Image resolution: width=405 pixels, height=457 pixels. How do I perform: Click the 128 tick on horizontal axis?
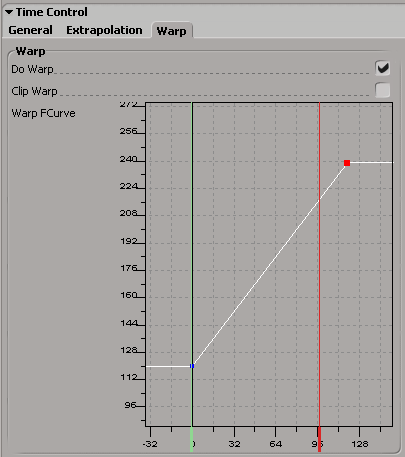360,444
